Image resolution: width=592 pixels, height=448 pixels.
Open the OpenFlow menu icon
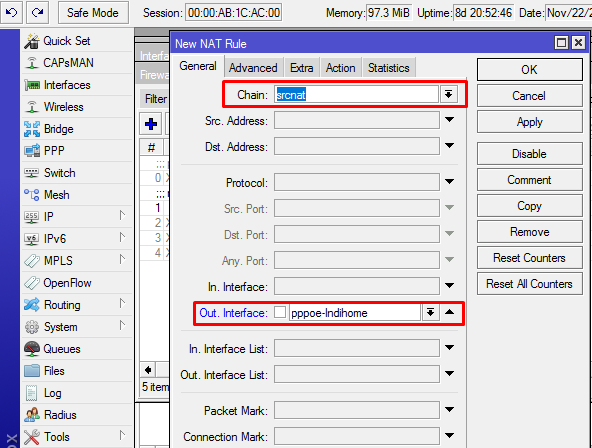32,283
